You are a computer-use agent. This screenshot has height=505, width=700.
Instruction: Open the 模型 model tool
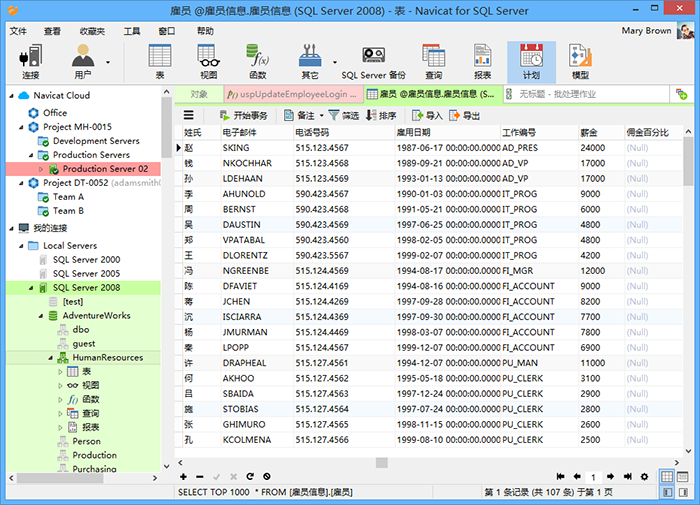pos(580,62)
